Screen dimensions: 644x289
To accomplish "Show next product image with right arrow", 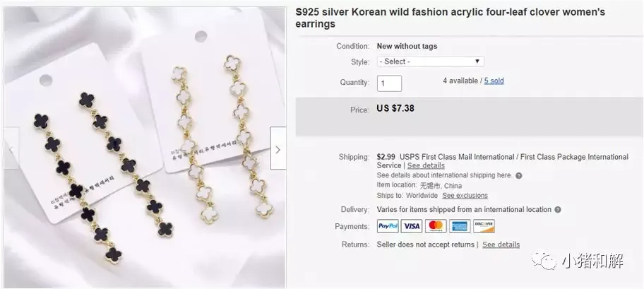I will 278,149.
